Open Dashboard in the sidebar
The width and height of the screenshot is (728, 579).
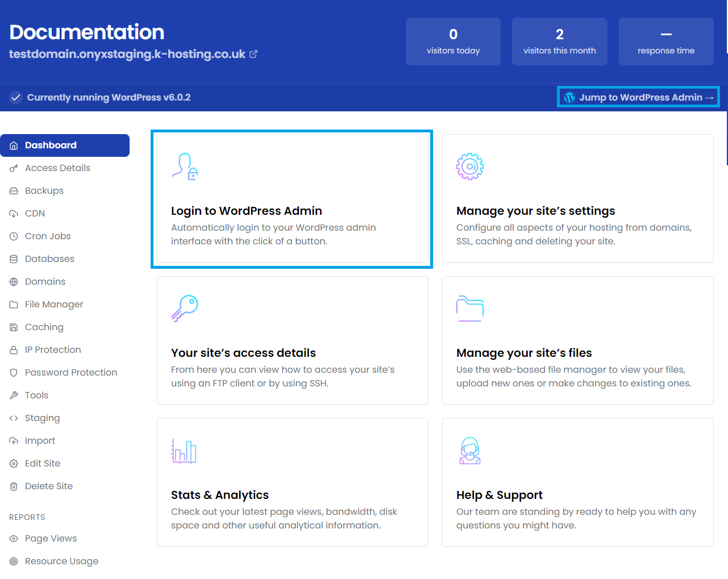click(65, 145)
